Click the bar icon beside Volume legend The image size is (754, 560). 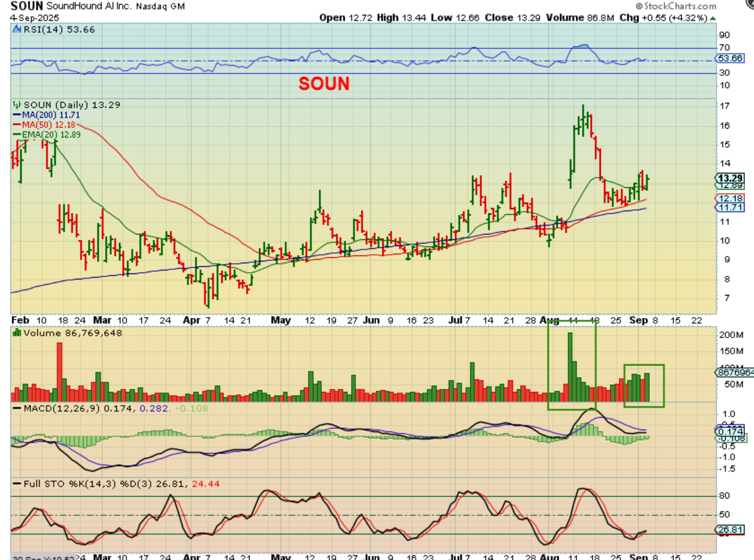click(x=17, y=333)
